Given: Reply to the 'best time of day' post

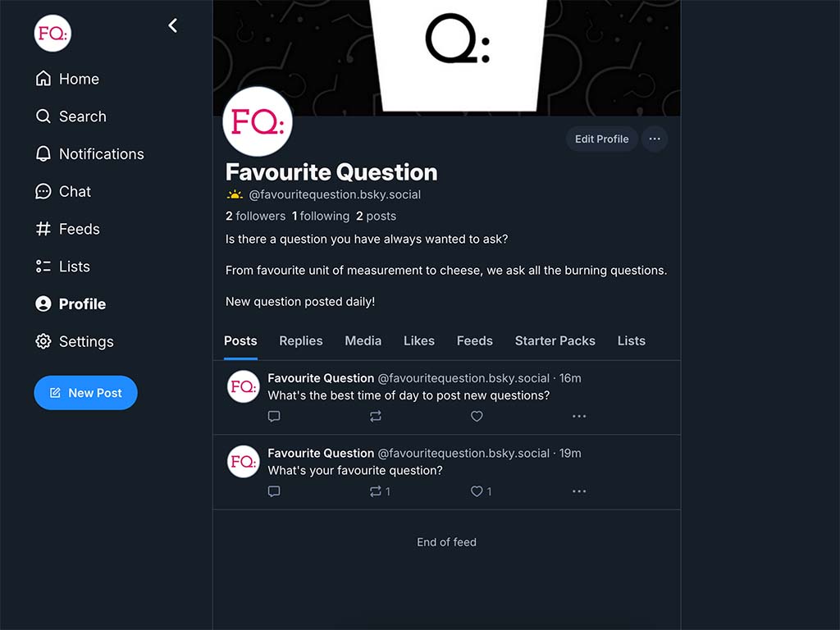Looking at the screenshot, I should (274, 416).
